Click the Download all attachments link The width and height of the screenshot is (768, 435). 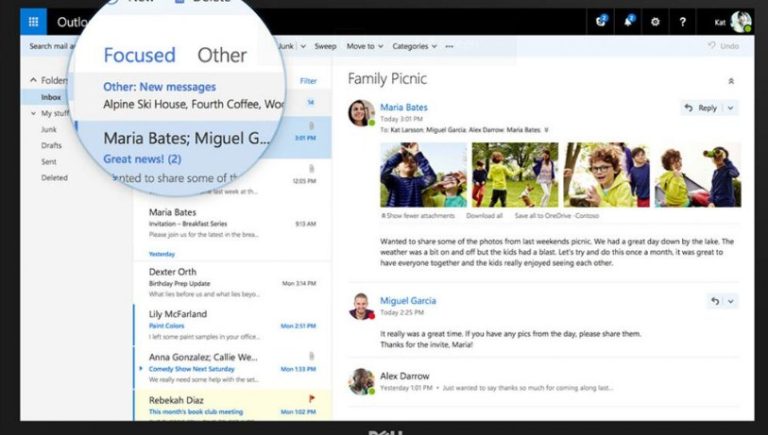[487, 215]
